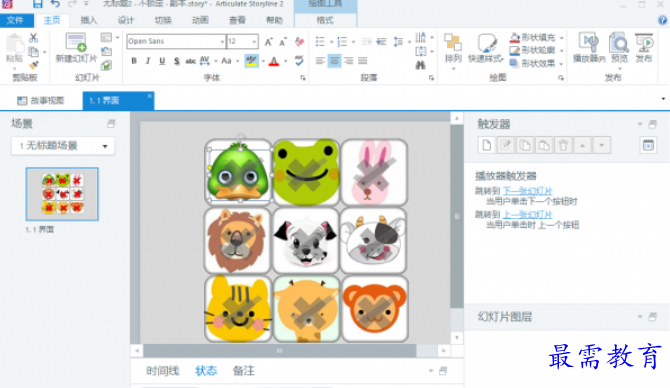670x388 pixels.
Task: Click the Undo arrow in title bar
Action: 55,4
